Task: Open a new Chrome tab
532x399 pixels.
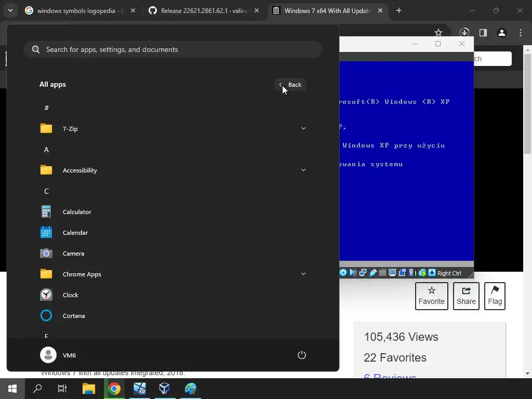Action: coord(399,10)
